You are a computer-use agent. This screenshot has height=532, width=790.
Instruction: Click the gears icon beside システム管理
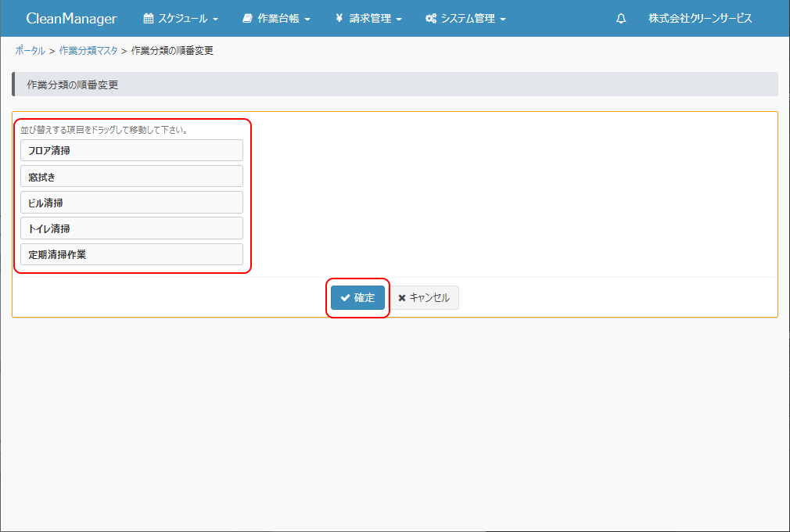[x=431, y=19]
